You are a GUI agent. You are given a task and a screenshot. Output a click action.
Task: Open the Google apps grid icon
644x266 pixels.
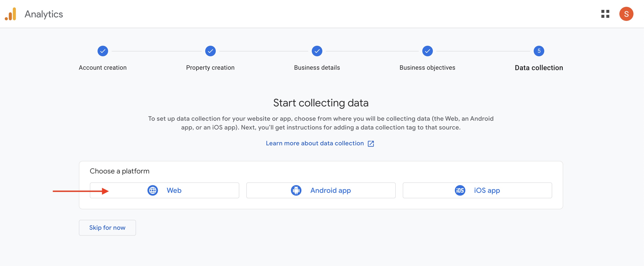605,14
